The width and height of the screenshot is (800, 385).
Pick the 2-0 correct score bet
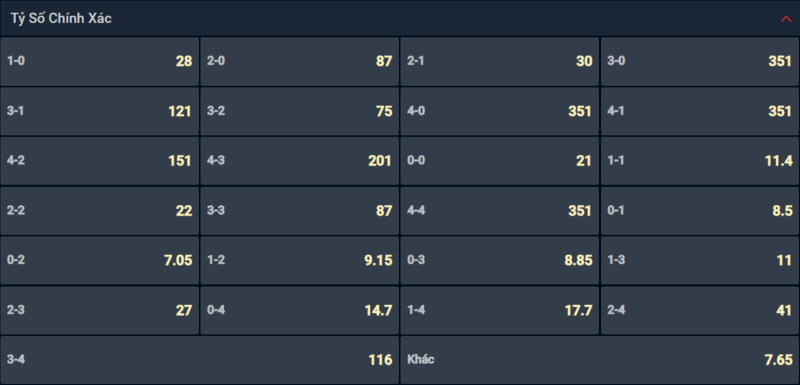299,61
